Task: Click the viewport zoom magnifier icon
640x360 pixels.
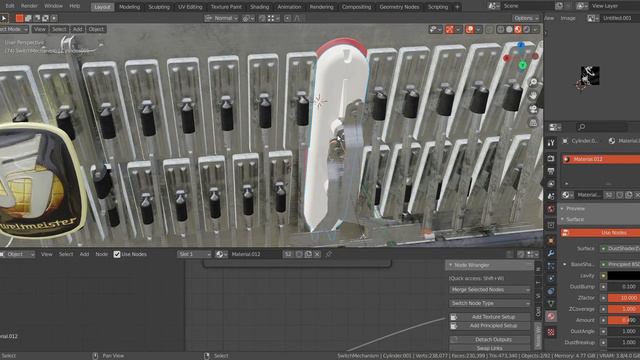Action: tap(533, 82)
